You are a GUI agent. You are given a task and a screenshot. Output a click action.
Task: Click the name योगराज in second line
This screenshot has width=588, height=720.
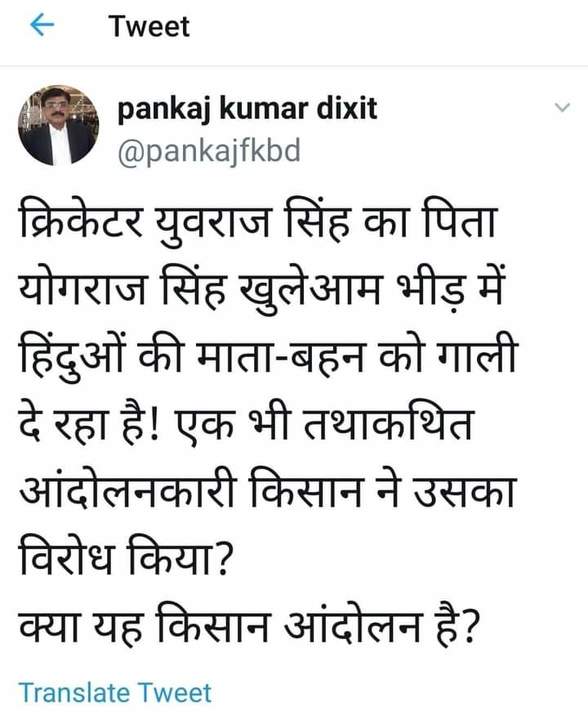82,290
